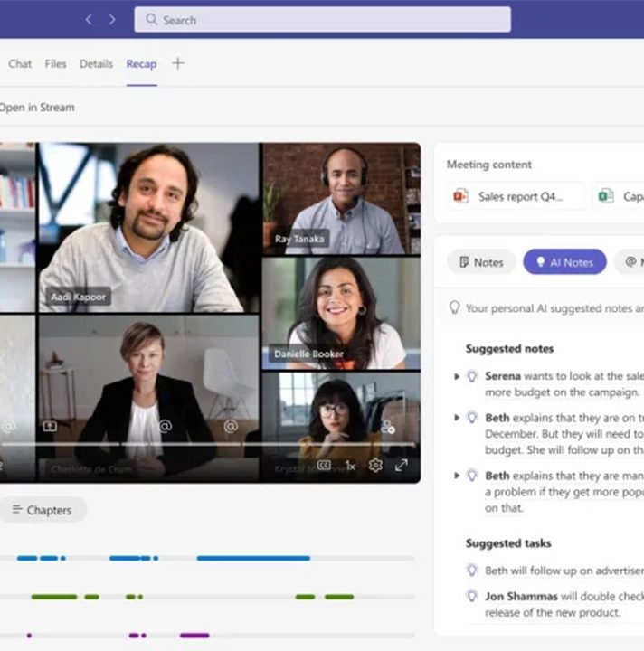The width and height of the screenshot is (644, 651).
Task: Click the lightbulb next to Beth's December note
Action: point(472,417)
